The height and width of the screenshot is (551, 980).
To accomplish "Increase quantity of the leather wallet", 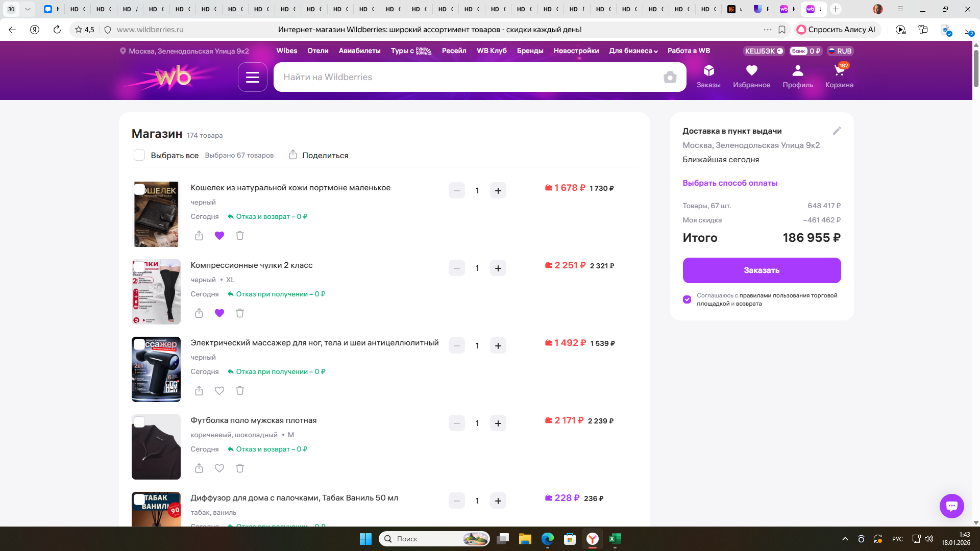I will [x=498, y=191].
